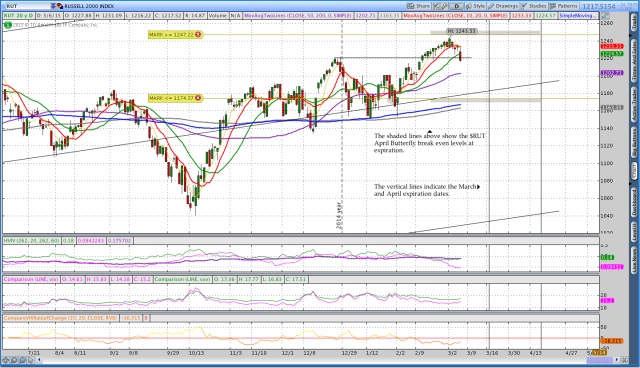
Task: Click the 1202.71 purple price axis tag
Action: [x=612, y=73]
